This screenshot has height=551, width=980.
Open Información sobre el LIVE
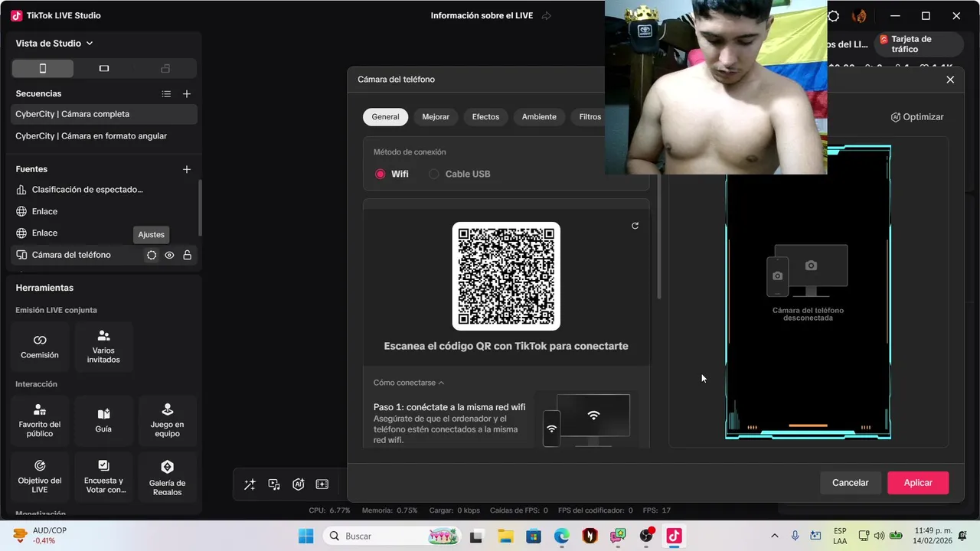482,15
